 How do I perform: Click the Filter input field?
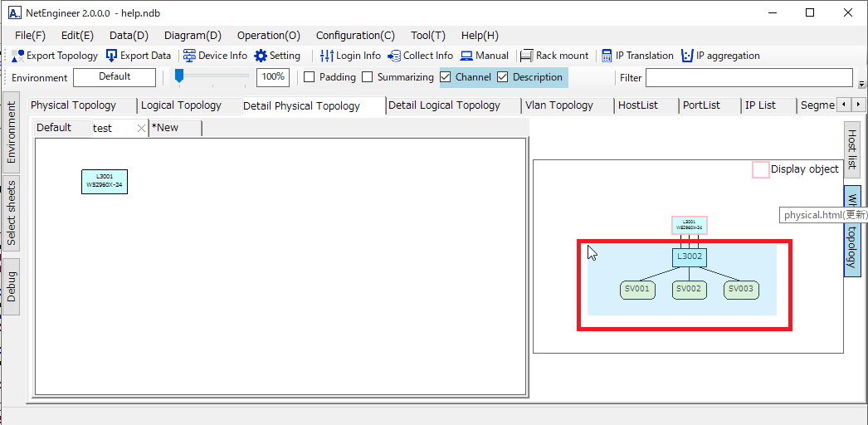tap(749, 78)
